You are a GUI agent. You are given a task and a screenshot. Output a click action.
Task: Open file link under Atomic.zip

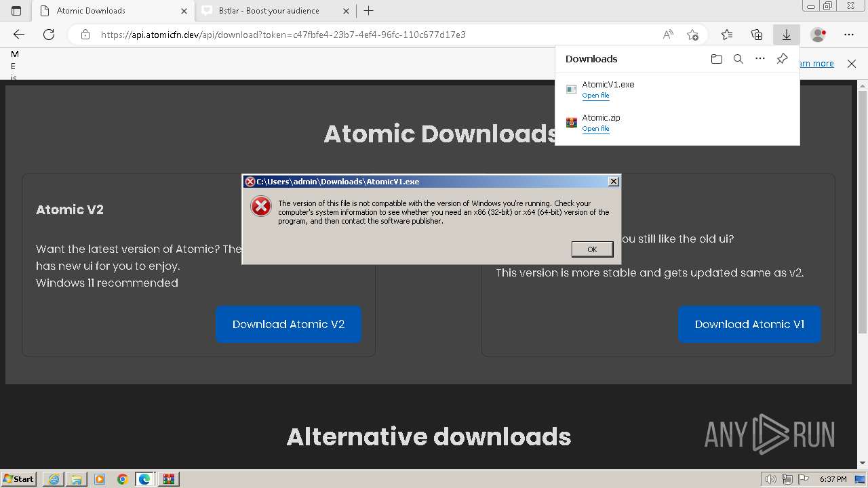coord(595,129)
